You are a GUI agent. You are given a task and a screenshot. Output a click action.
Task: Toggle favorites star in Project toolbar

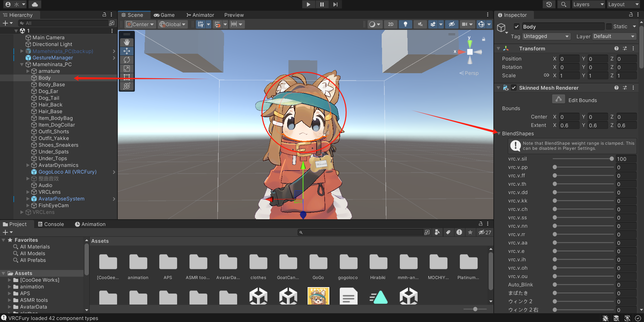tap(470, 232)
